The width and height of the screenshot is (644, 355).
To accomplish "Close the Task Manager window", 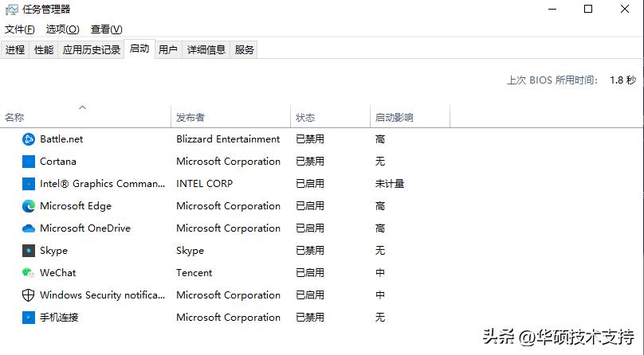I will click(x=625, y=9).
